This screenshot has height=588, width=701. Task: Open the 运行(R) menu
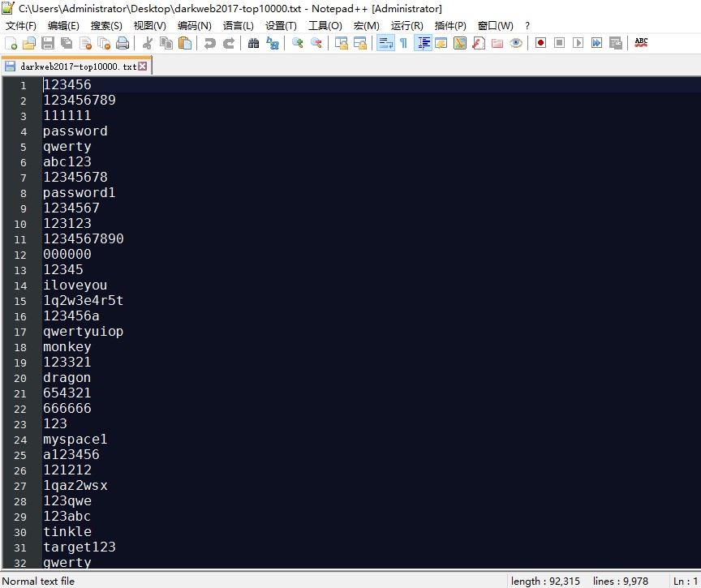pyautogui.click(x=406, y=25)
